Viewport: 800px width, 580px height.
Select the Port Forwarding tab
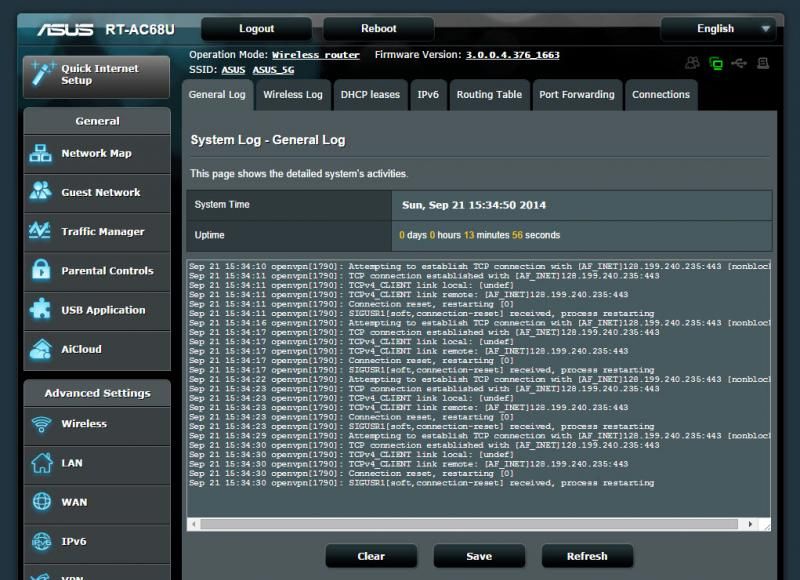click(577, 95)
